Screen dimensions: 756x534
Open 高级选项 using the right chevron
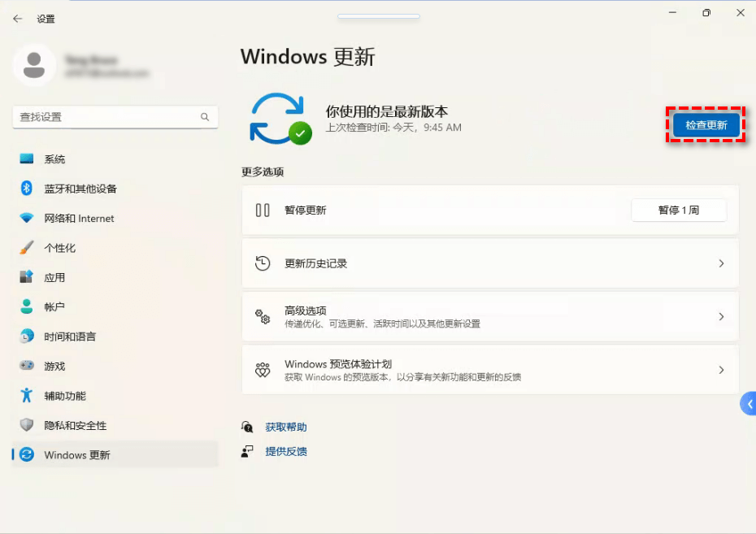tap(722, 317)
